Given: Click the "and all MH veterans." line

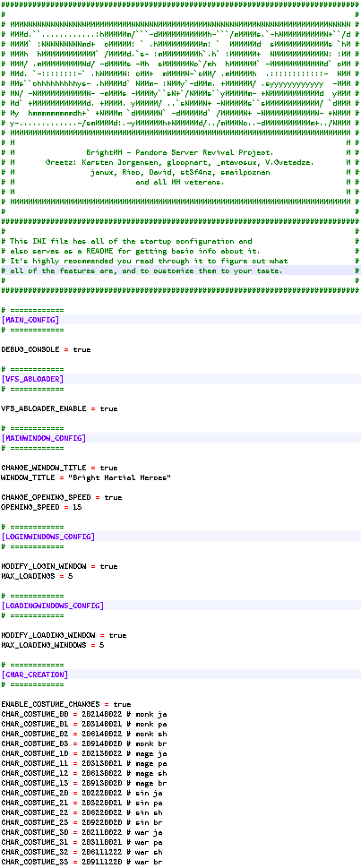Looking at the screenshot, I should [180, 182].
